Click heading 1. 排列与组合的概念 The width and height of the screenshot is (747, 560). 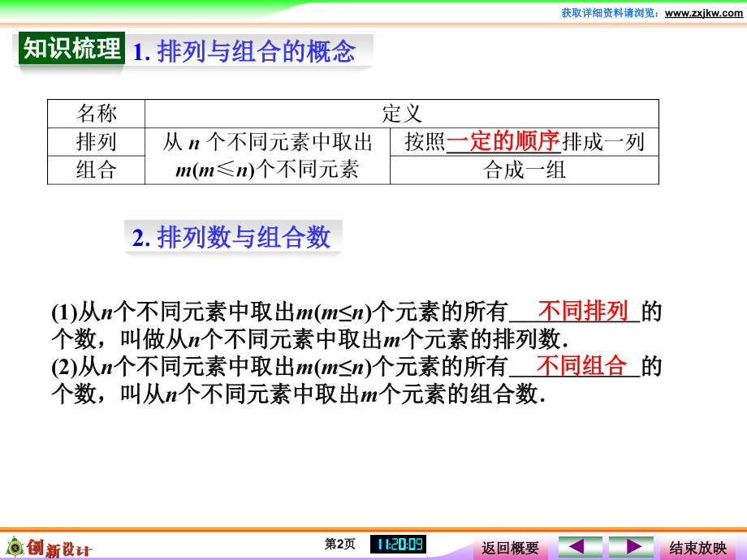(244, 52)
